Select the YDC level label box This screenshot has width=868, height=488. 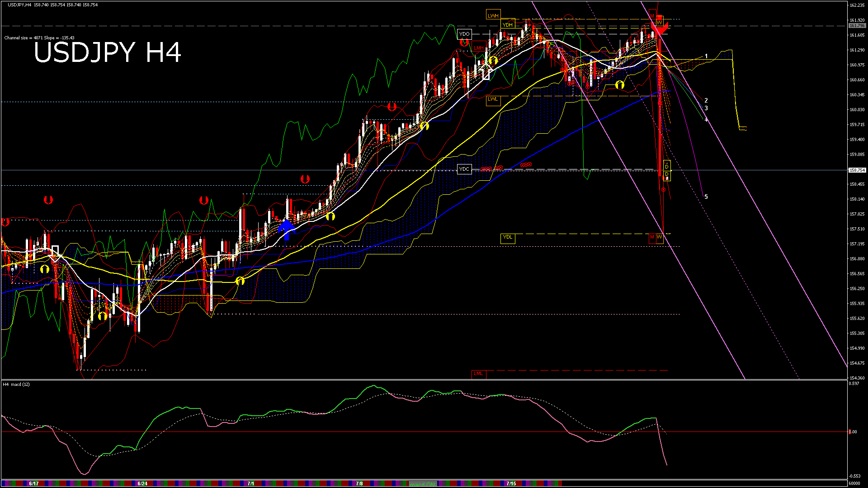(464, 169)
